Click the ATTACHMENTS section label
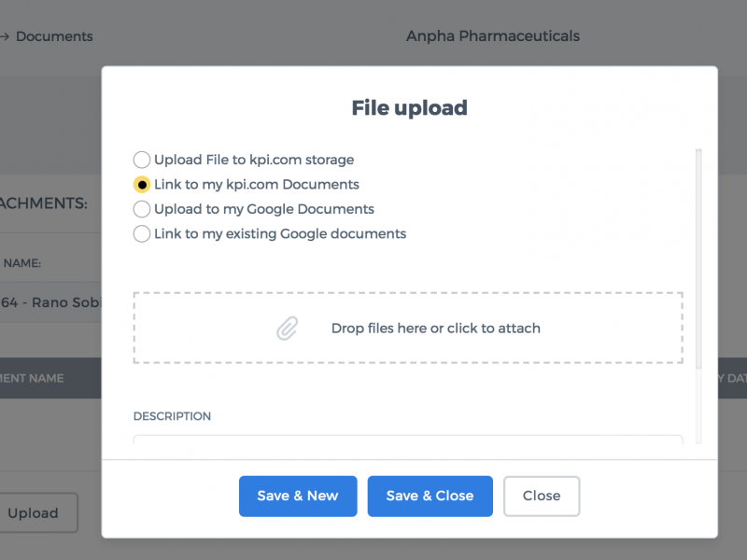 coord(44,203)
